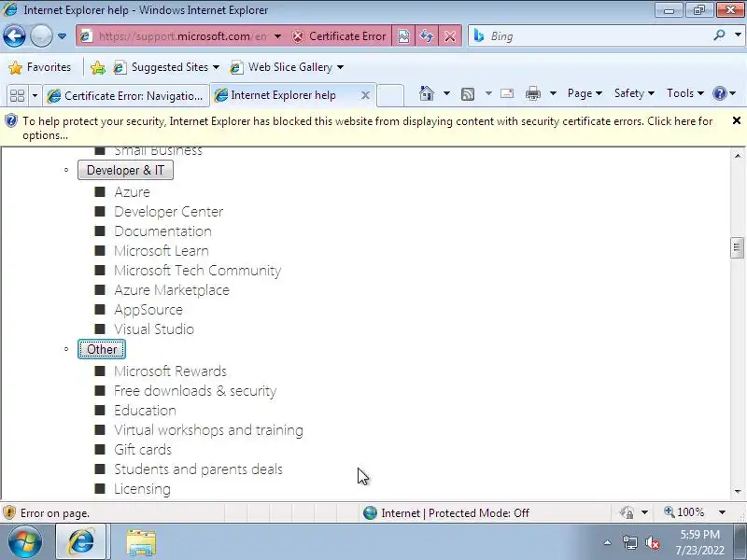Image resolution: width=747 pixels, height=560 pixels.
Task: Click the magnifier search icon
Action: pos(719,35)
